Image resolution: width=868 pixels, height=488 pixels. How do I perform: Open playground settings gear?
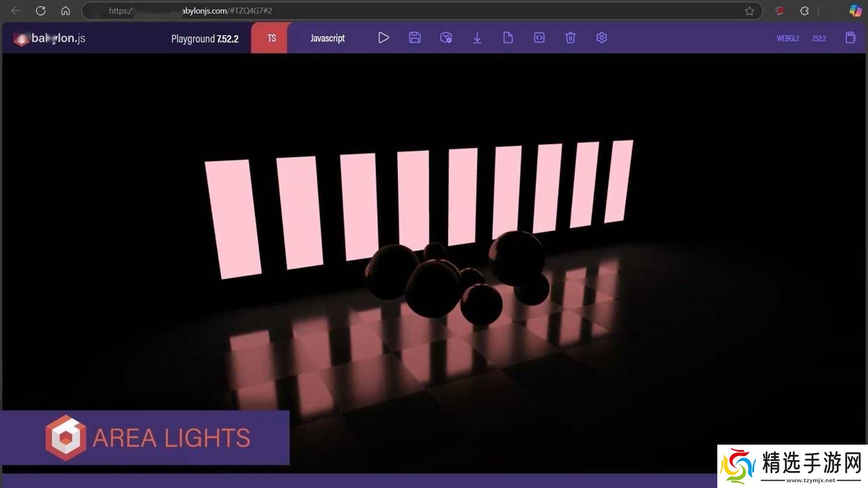(602, 38)
